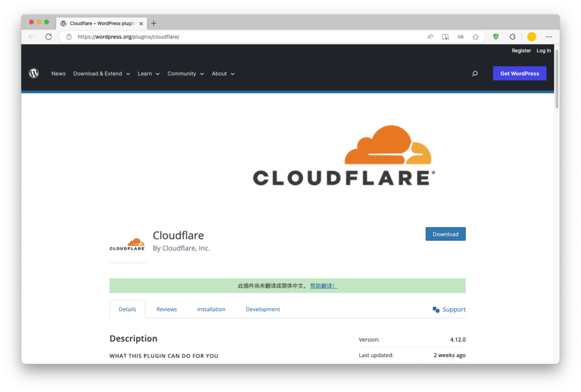Switch to the Installation tab
581x392 pixels.
point(211,309)
